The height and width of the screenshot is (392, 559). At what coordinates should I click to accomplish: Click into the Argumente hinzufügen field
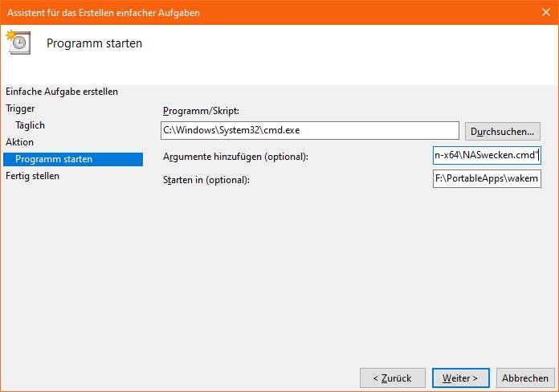[487, 155]
